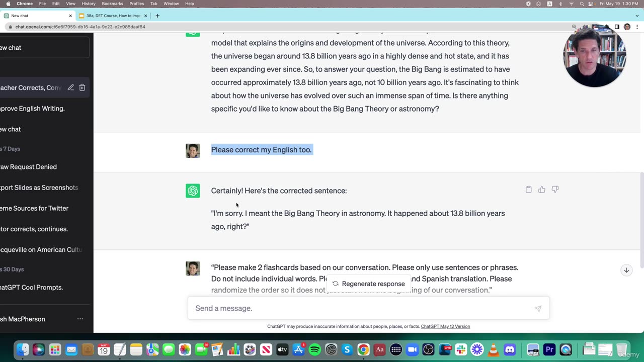644x362 pixels.
Task: Open the three-dot menu beside MacPherson account
Action: click(80, 319)
